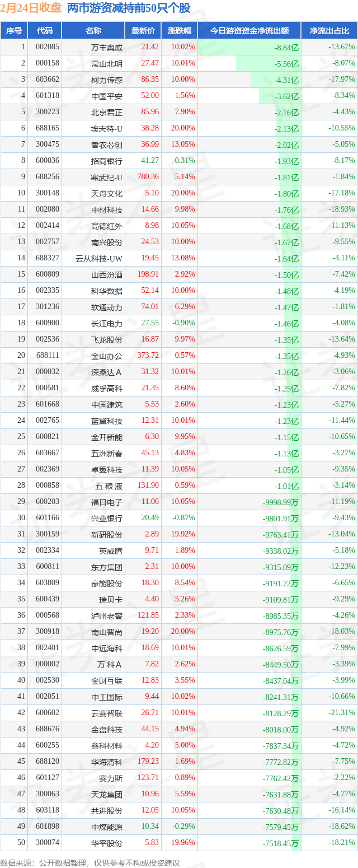This screenshot has height=868, width=358.
Task: Select stock name 兴业银行
Action: (x=107, y=518)
